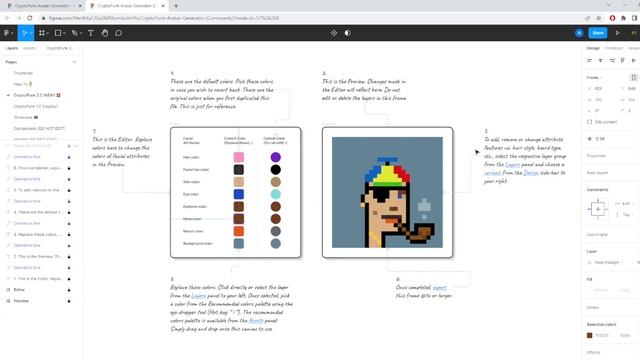The height and width of the screenshot is (360, 640).
Task: Click the CryptoPunk pixel avatar preview
Action: tap(387, 192)
